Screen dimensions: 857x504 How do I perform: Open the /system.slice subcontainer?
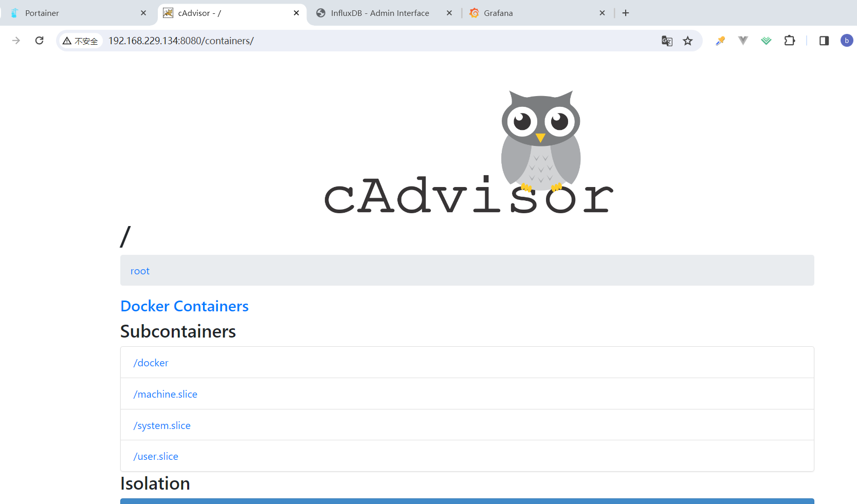click(162, 425)
